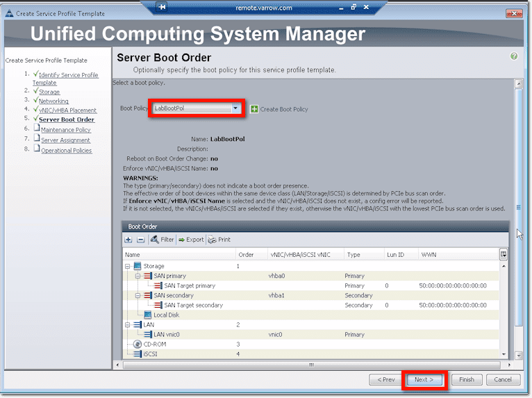Click the horizontal scrollbar thumb
This screenshot has width=532, height=398.
point(311,365)
